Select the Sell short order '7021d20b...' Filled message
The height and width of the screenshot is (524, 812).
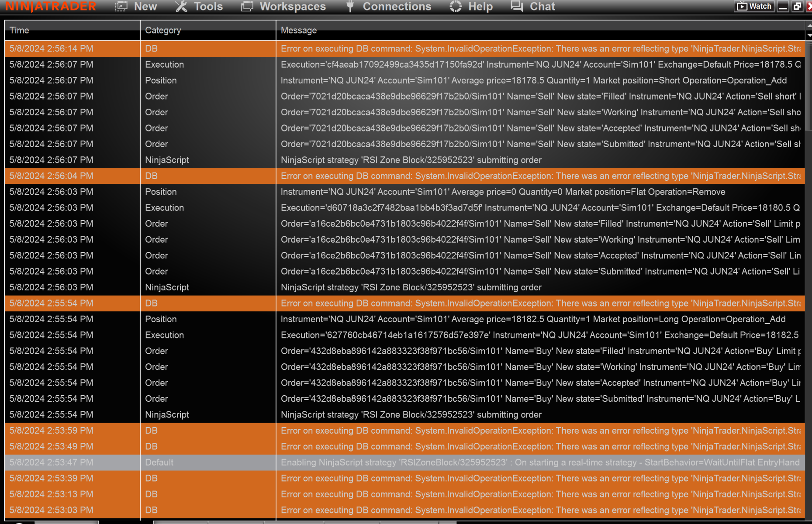coord(540,97)
